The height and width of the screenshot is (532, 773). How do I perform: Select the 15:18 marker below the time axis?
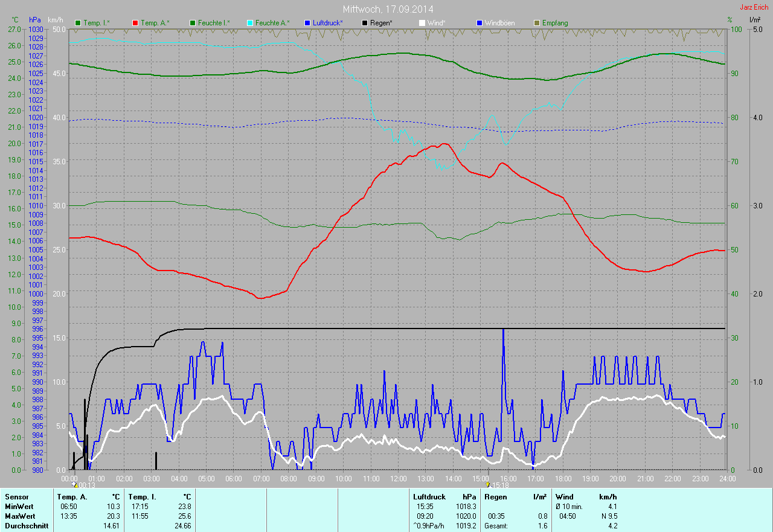[x=497, y=485]
